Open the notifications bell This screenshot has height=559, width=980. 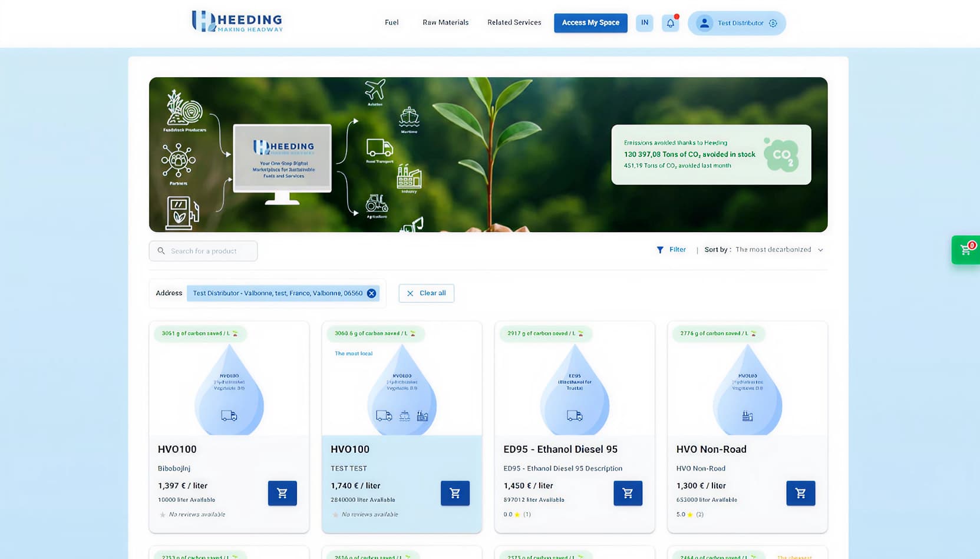point(670,23)
